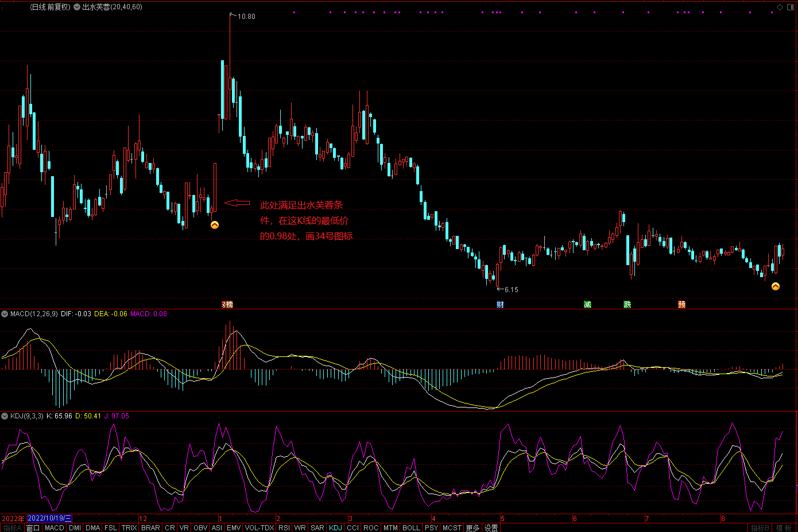This screenshot has height=532, width=798.
Task: Select the RSI indicator tab
Action: point(284,527)
